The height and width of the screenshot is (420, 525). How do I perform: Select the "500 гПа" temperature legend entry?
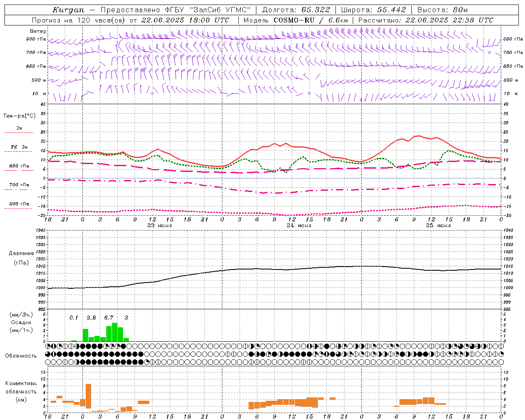click(19, 204)
